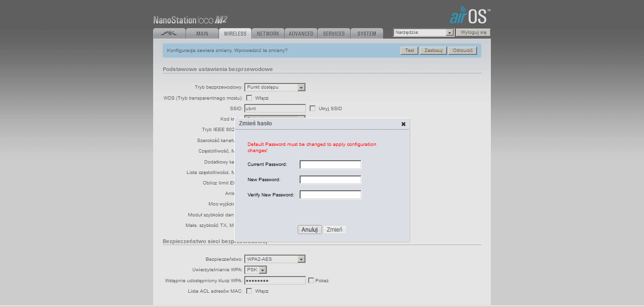Check Pokaż to reveal WPA key
The image size is (644, 307).
[x=311, y=280]
